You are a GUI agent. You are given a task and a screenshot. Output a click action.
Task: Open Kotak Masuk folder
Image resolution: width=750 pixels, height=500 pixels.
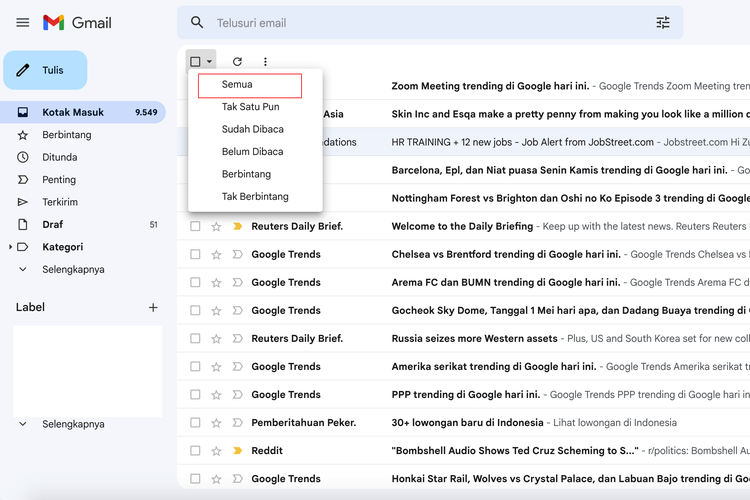[83, 112]
